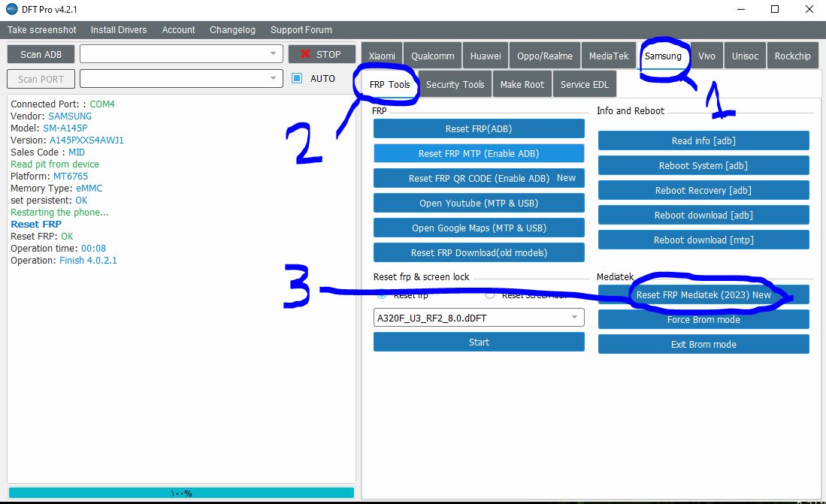Click Open Youtube (MTP & USB)
The image size is (826, 504).
[479, 203]
